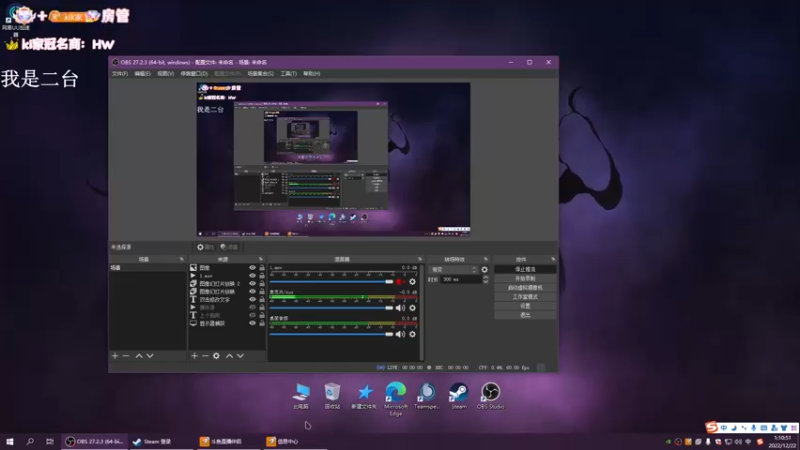Image resolution: width=800 pixels, height=450 pixels.
Task: Hide the 图像 source via eye icon
Action: pyautogui.click(x=252, y=267)
